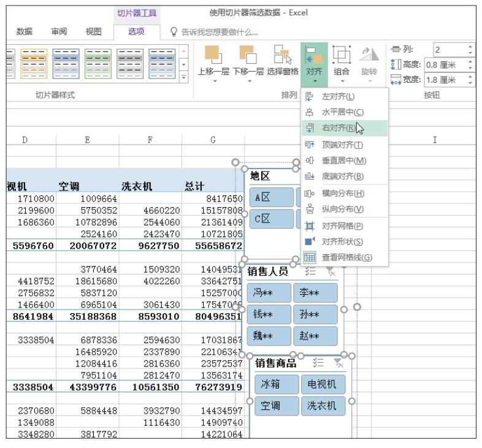Screen dimensions: 482x448
Task: Switch to the Review (审阅) tab
Action: point(59,31)
